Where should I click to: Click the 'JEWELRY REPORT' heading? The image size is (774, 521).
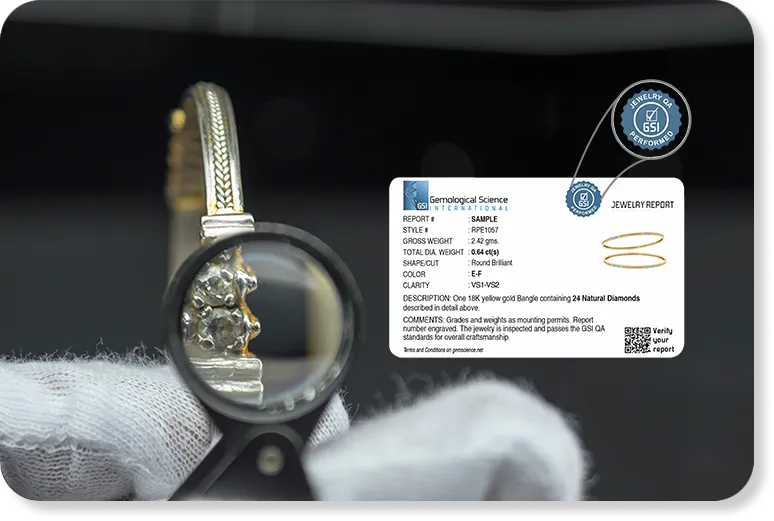[x=642, y=204]
